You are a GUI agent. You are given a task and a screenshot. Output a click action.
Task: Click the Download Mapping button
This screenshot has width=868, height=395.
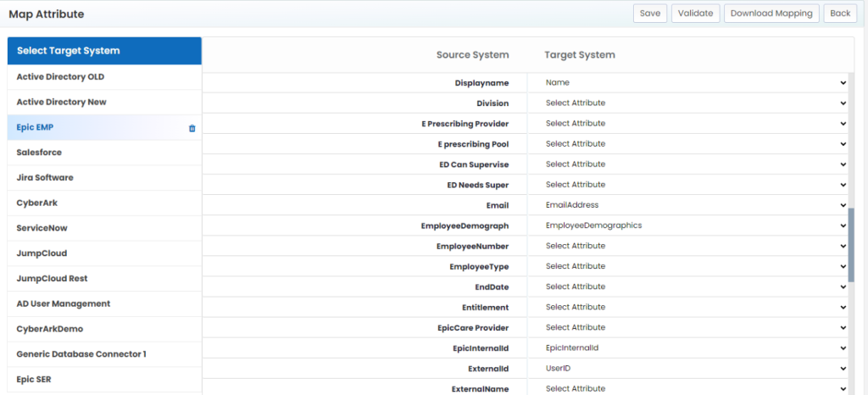(771, 14)
